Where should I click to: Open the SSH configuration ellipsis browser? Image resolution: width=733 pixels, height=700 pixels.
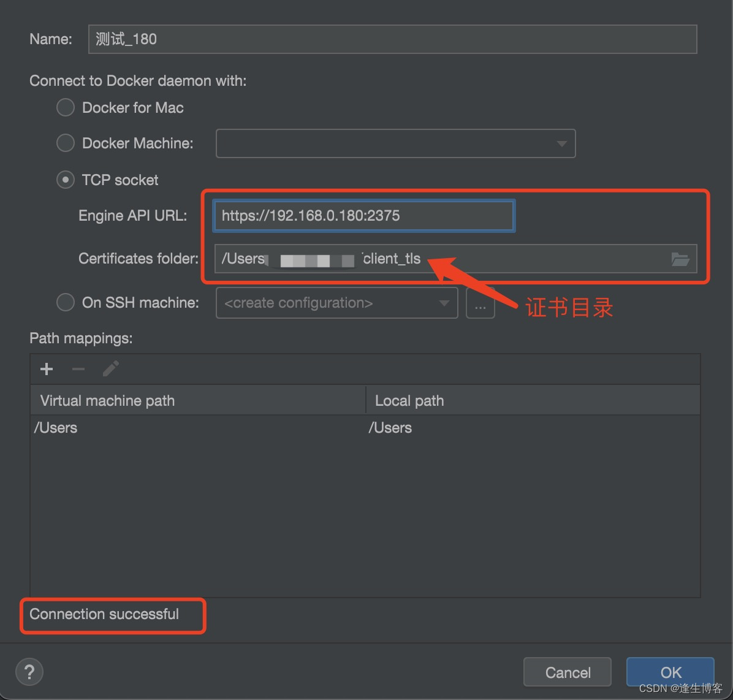click(480, 303)
